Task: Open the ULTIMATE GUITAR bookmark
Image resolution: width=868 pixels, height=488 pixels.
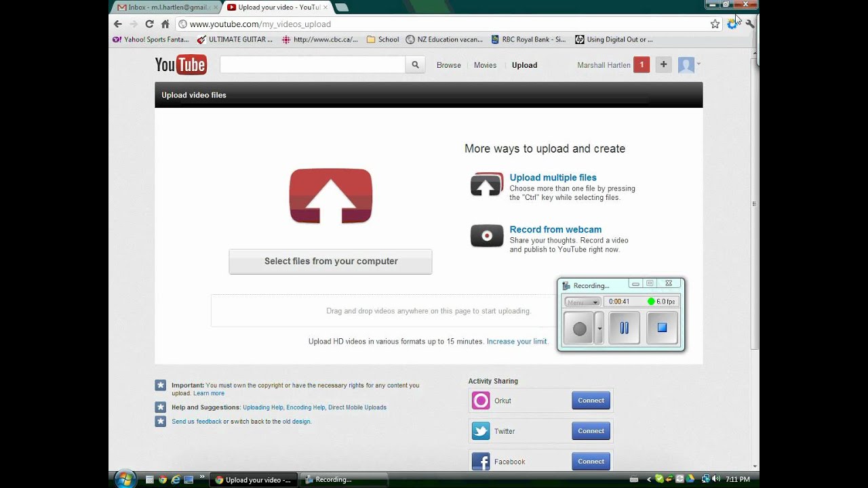Action: [235, 39]
